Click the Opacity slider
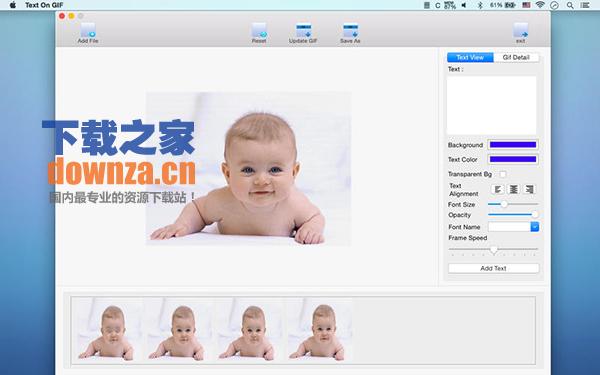 point(513,215)
